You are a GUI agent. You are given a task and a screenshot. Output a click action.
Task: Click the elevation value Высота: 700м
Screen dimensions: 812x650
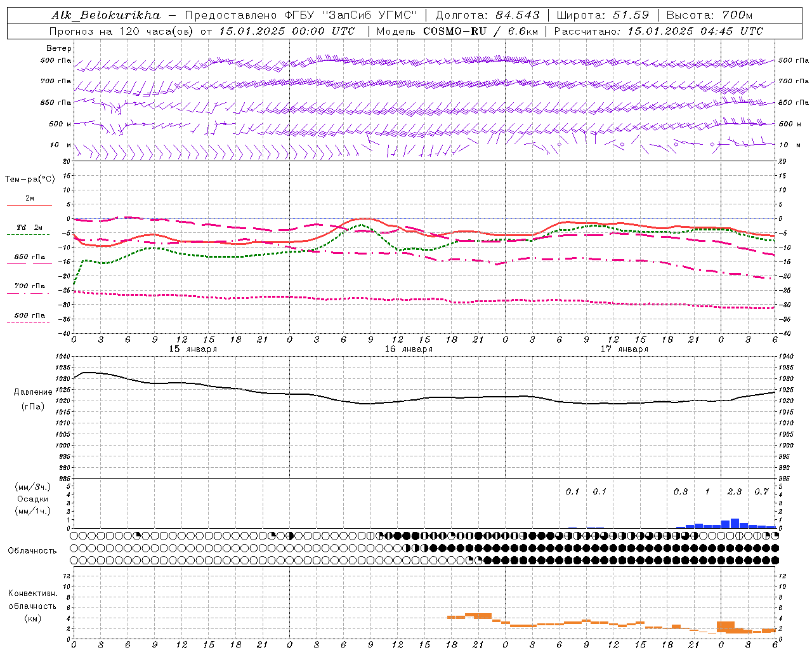(710, 15)
